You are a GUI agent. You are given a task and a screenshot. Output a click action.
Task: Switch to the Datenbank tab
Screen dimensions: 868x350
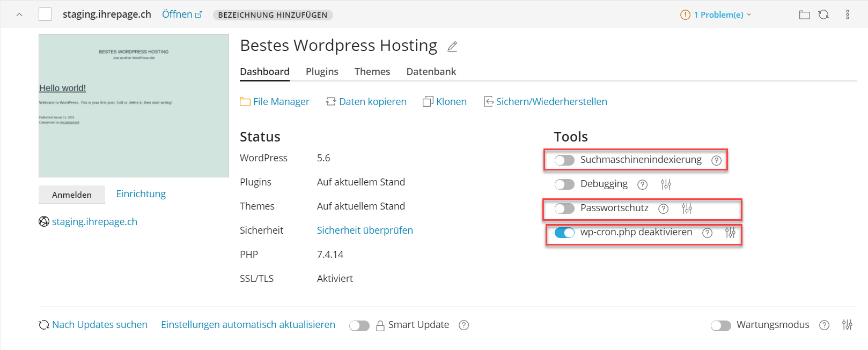coord(431,72)
